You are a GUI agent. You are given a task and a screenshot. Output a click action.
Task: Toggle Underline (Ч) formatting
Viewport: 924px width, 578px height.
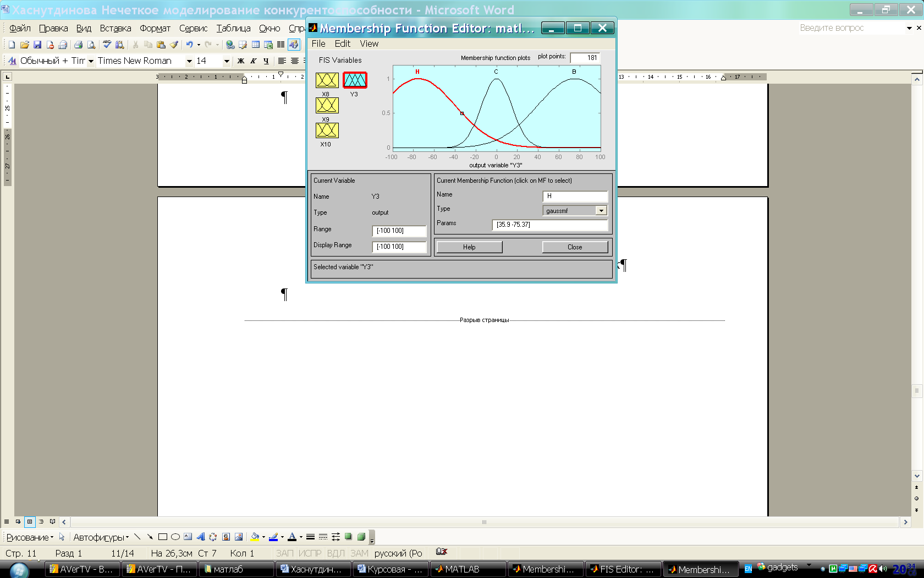point(266,61)
